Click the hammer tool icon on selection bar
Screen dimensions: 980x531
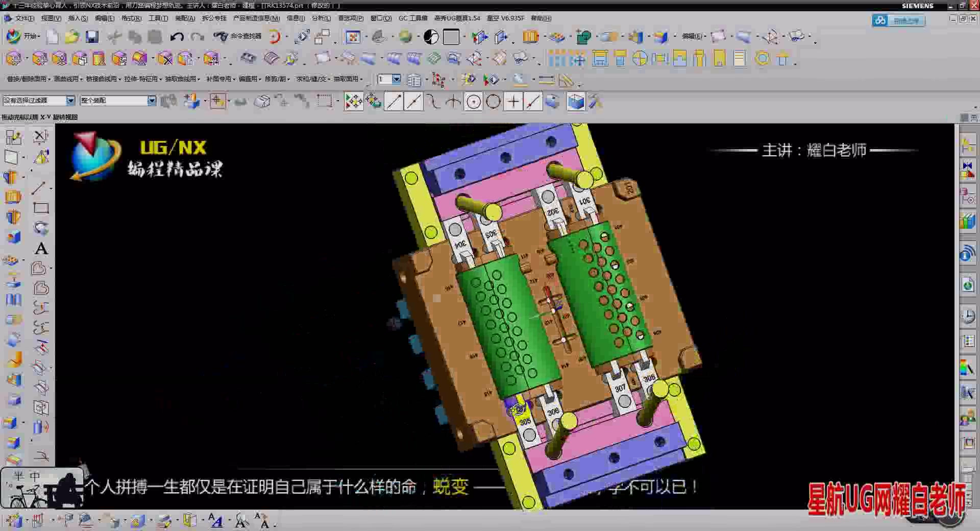pos(596,102)
